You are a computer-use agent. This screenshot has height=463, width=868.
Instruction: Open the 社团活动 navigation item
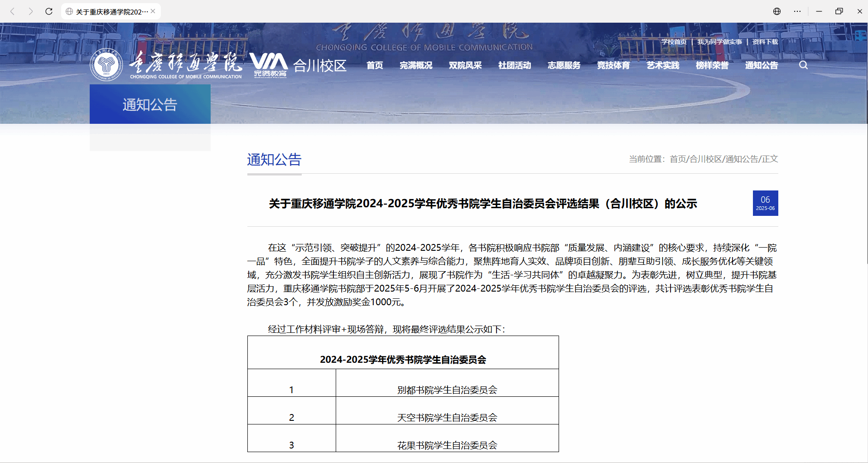(515, 65)
